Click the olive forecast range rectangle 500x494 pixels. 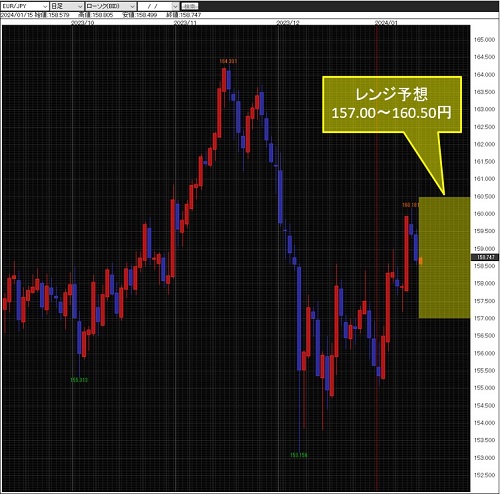(444, 257)
